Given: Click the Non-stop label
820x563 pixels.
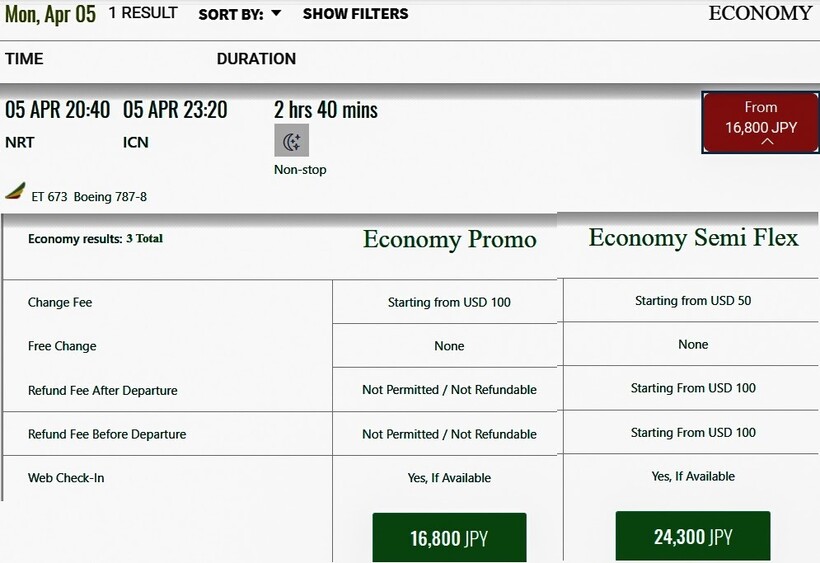Looking at the screenshot, I should pyautogui.click(x=300, y=170).
